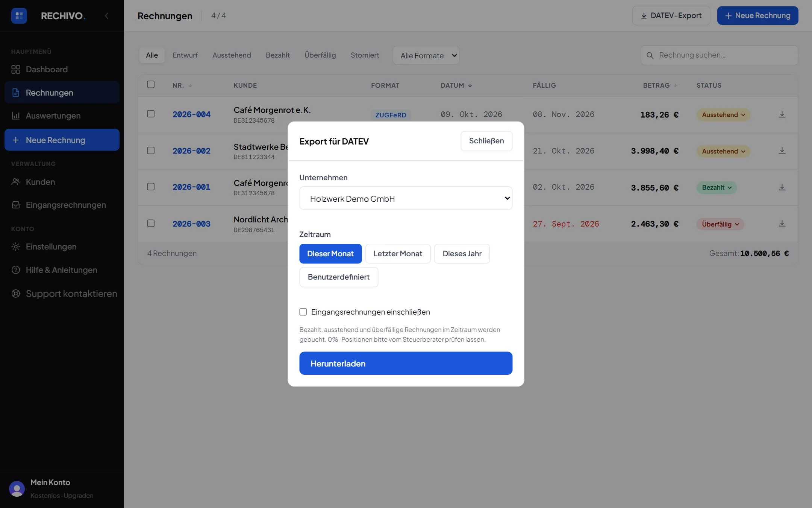Viewport: 812px width, 508px height.
Task: Click the Support kontaktieren lifebuoy icon
Action: [16, 294]
